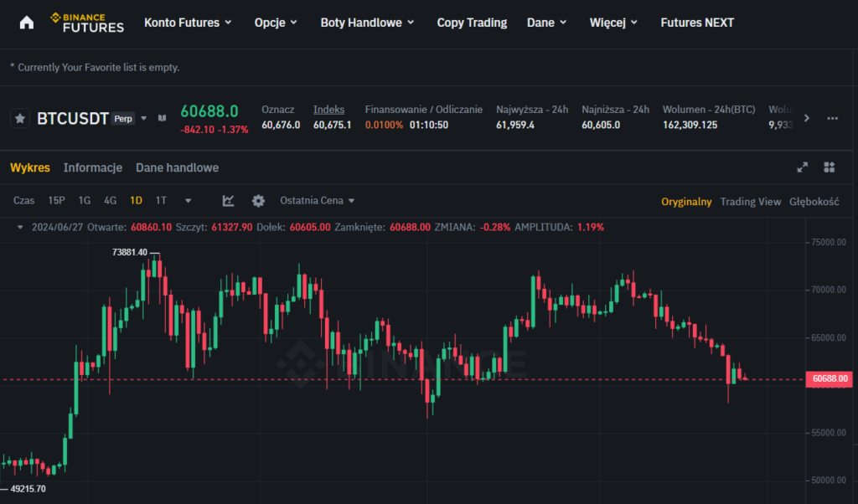
Task: Click the Binance Futures logo
Action: tap(86, 23)
